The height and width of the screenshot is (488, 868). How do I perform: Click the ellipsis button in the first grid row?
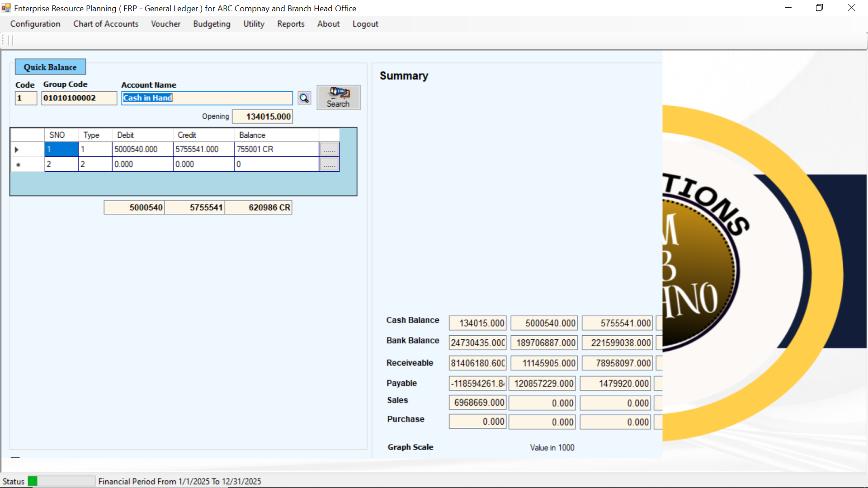coord(329,150)
